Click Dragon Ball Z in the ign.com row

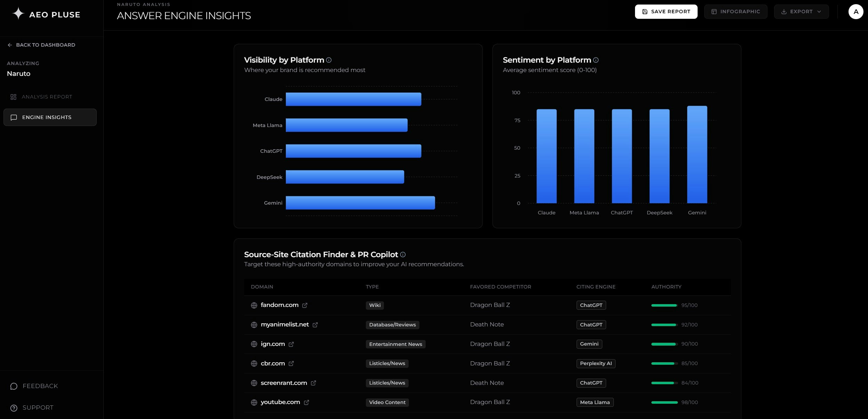(490, 344)
